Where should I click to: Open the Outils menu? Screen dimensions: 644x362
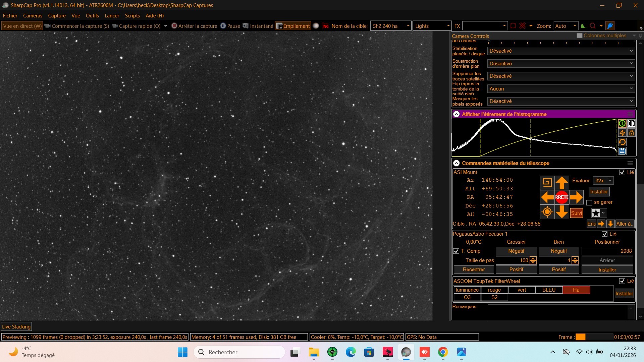coord(92,16)
